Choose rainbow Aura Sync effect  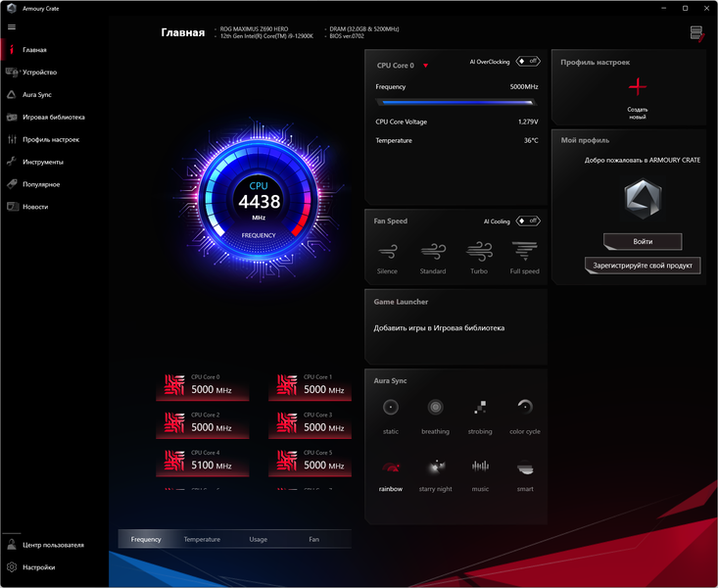tap(391, 475)
